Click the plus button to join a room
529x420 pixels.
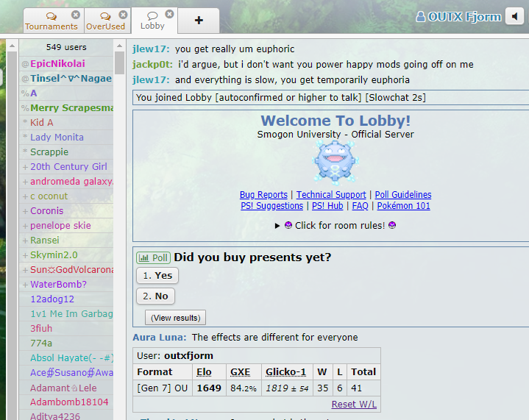[x=199, y=21]
